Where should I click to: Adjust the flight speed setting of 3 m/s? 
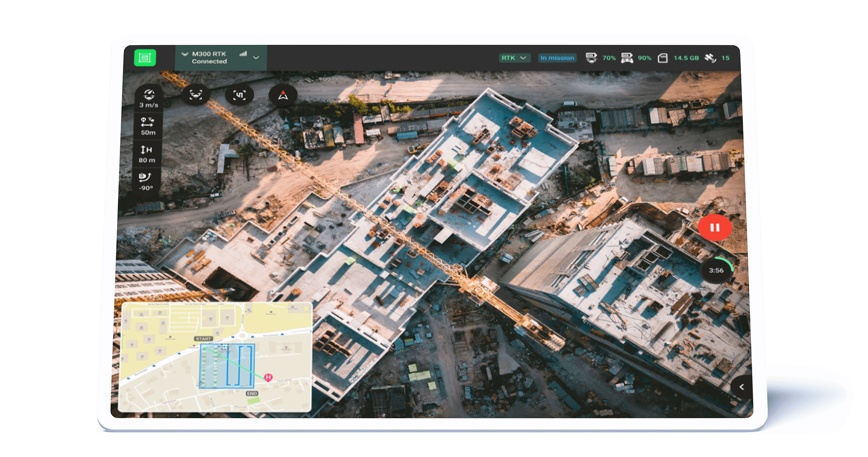tap(147, 99)
